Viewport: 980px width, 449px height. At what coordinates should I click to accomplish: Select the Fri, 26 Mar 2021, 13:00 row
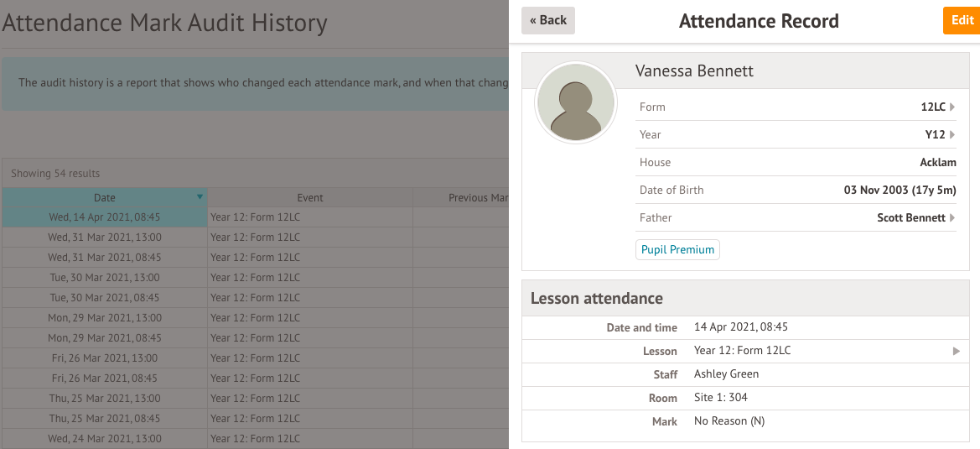coord(255,358)
